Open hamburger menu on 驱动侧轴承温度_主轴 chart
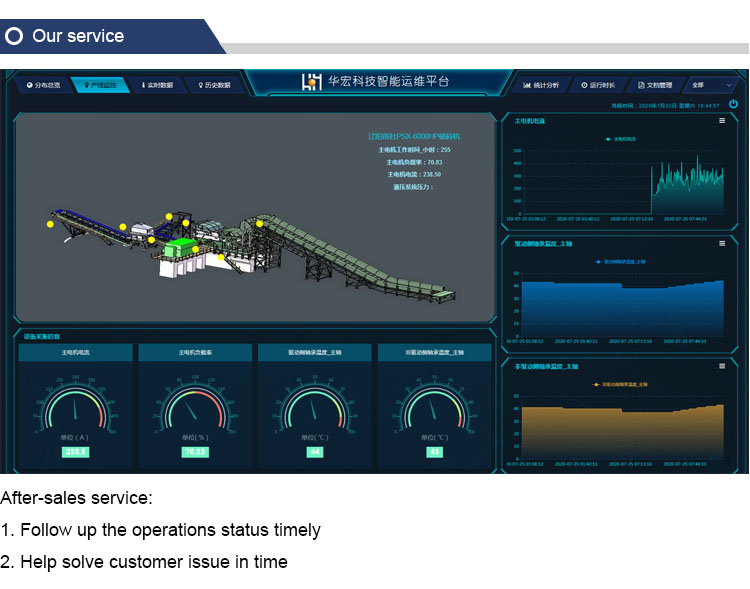 pyautogui.click(x=722, y=243)
